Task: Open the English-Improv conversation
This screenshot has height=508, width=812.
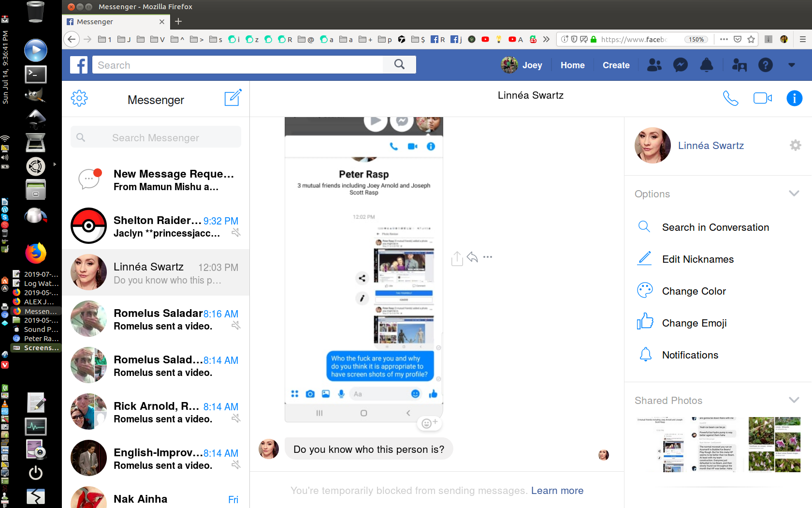Action: 156,458
